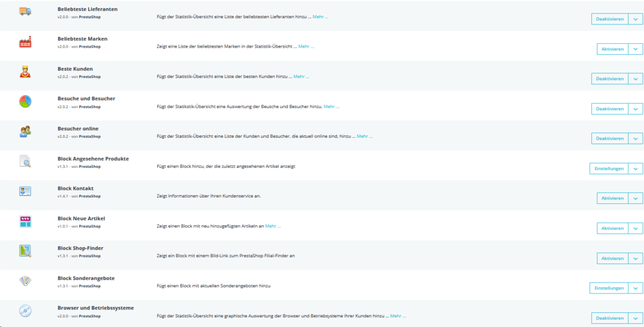
Task: Select the Beliebteste Lieferanten module title
Action: [x=88, y=9]
